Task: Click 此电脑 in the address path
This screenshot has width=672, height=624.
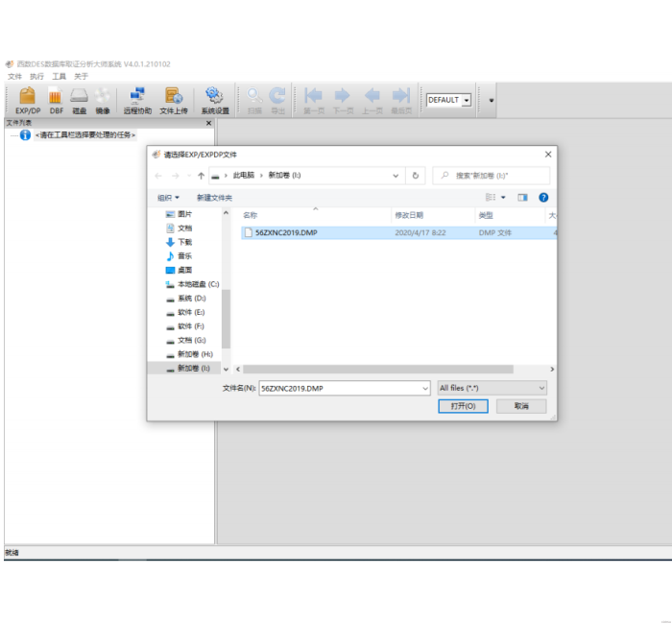Action: tap(244, 176)
